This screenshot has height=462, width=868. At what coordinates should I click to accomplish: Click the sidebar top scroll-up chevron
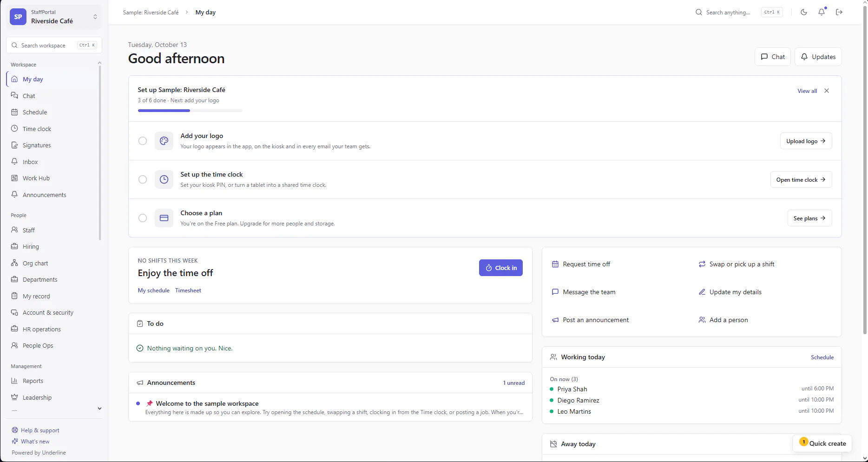(x=99, y=63)
